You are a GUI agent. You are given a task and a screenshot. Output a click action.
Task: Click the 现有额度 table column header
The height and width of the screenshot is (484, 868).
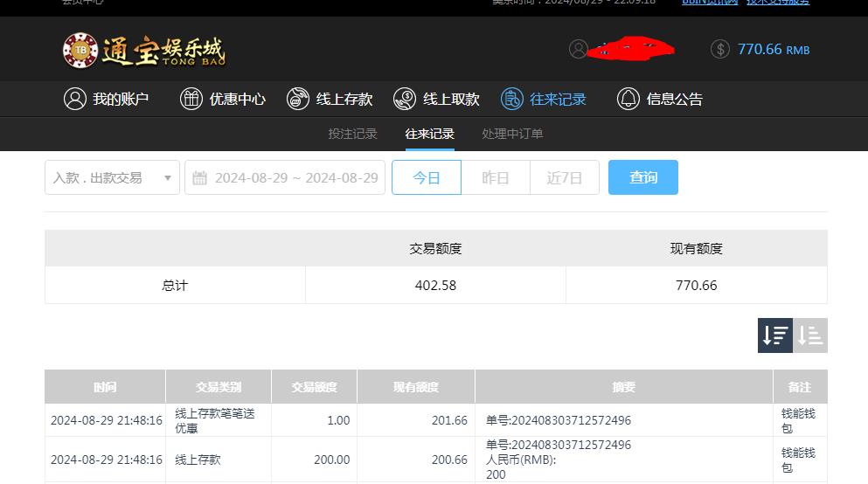tap(416, 387)
